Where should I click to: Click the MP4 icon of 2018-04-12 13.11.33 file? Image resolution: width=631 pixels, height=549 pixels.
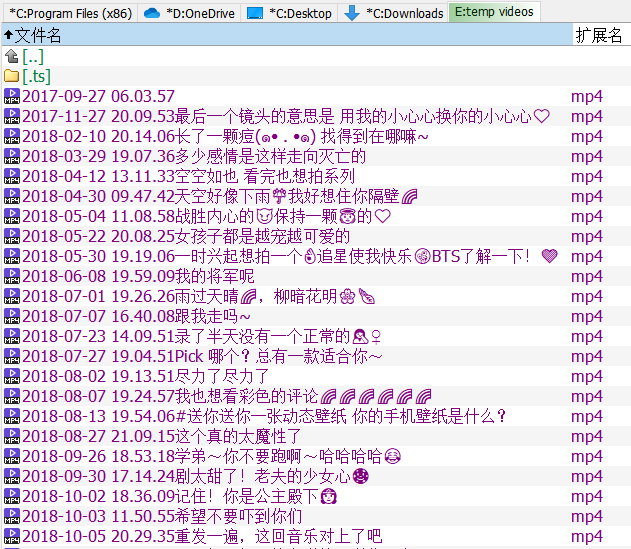pyautogui.click(x=12, y=176)
